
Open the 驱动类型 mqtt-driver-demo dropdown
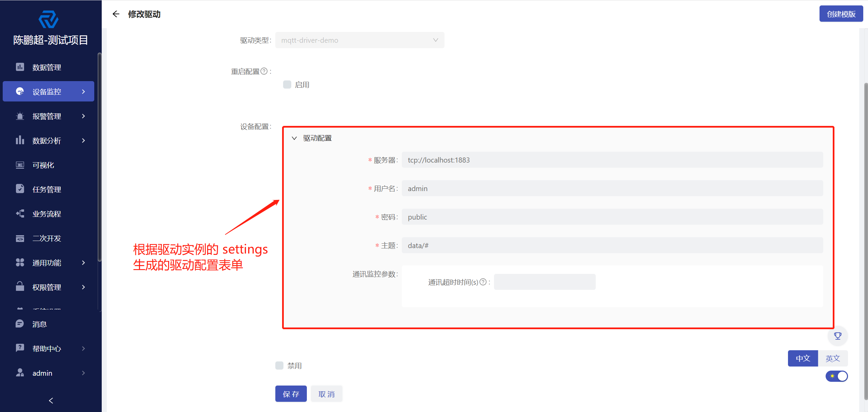(x=360, y=40)
